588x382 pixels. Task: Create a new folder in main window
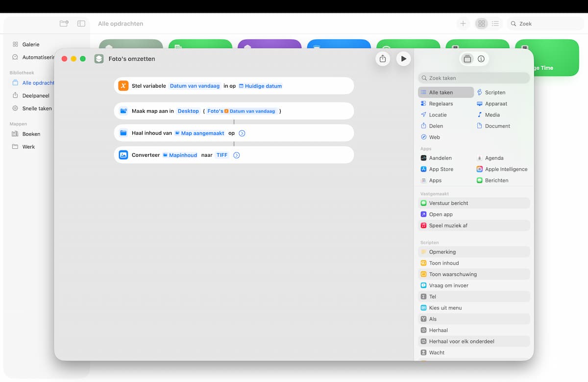coord(64,24)
